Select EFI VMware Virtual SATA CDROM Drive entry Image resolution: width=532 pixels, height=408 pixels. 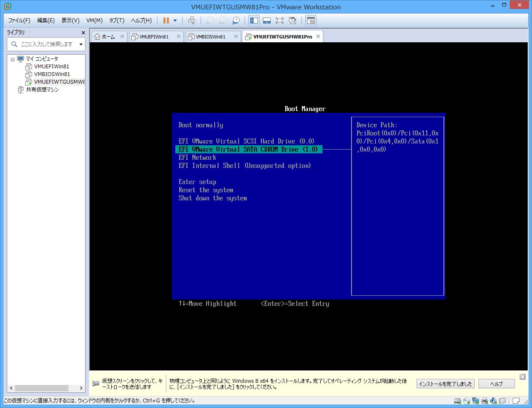tap(248, 150)
